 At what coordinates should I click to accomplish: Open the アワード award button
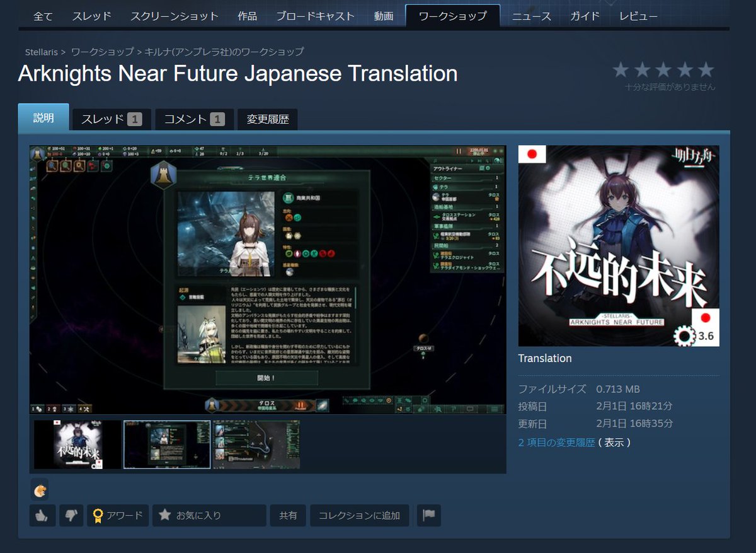[118, 515]
